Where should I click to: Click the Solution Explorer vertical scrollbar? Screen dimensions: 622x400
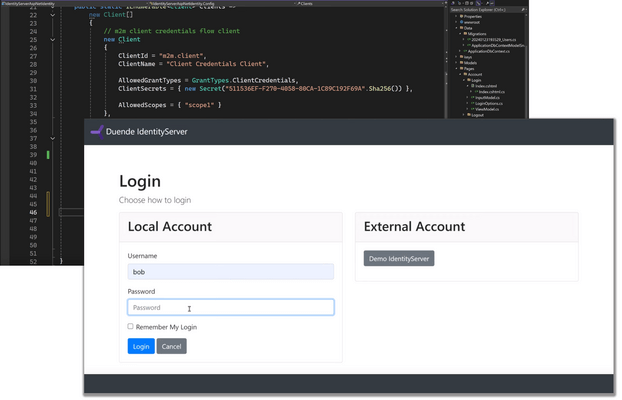click(x=526, y=63)
